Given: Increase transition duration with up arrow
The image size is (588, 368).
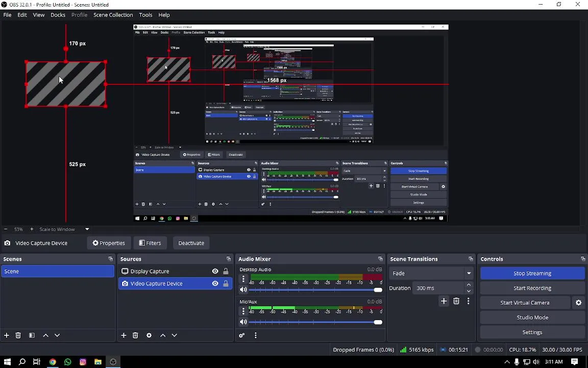Looking at the screenshot, I should click(469, 285).
